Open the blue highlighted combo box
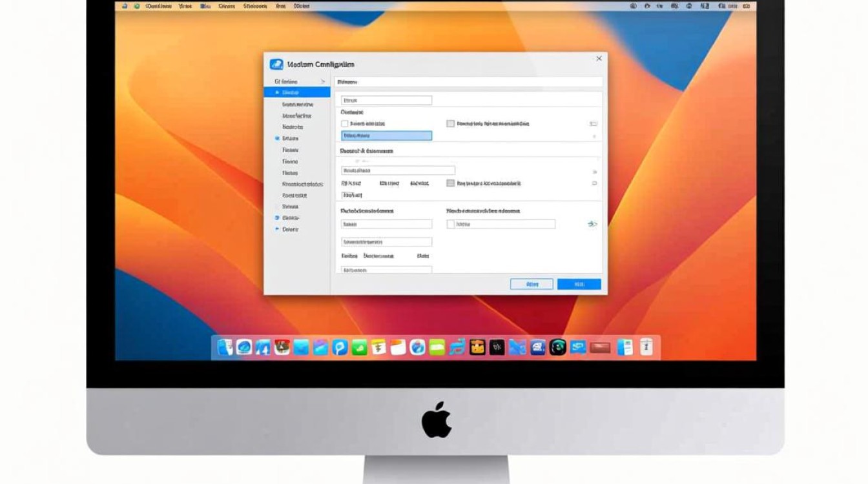This screenshot has width=868, height=484. pos(386,136)
